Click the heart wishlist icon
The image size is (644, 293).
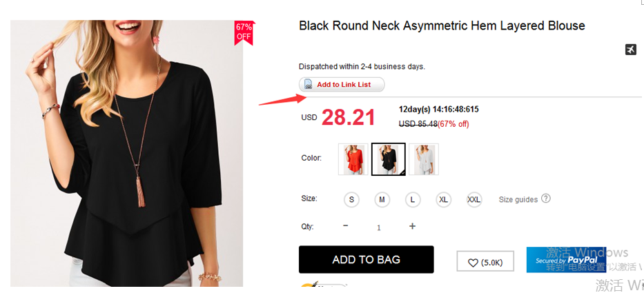pyautogui.click(x=473, y=263)
